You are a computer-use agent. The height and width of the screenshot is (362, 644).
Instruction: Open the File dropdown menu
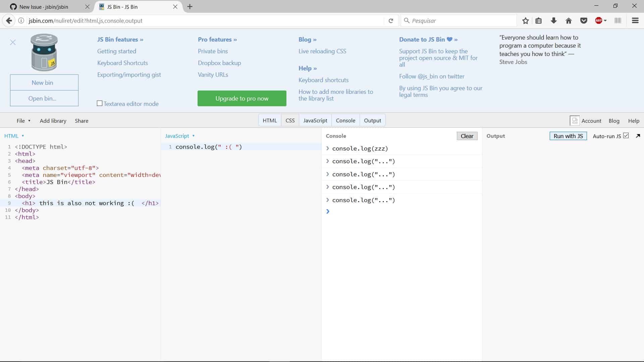[x=23, y=121]
